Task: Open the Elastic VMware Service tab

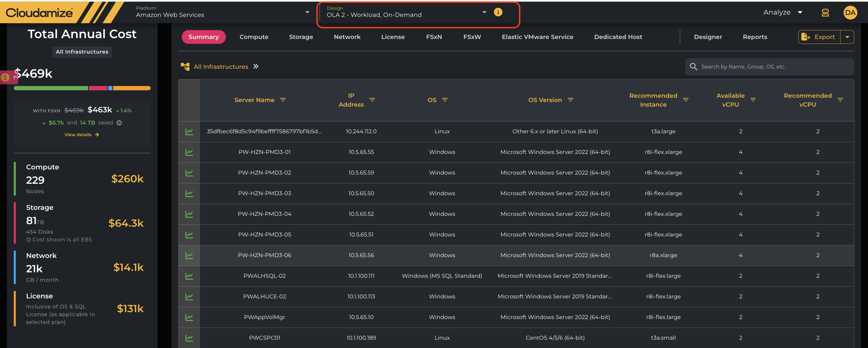Action: pos(537,37)
